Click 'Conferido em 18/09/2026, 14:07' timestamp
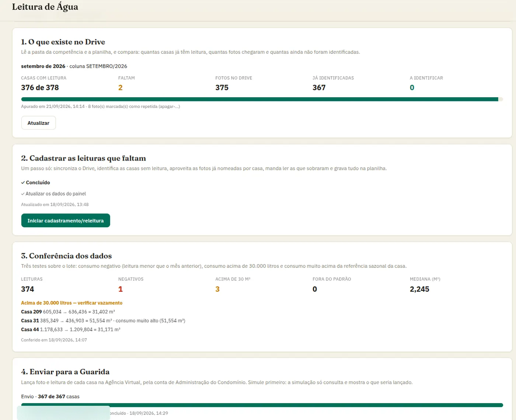 [54, 340]
